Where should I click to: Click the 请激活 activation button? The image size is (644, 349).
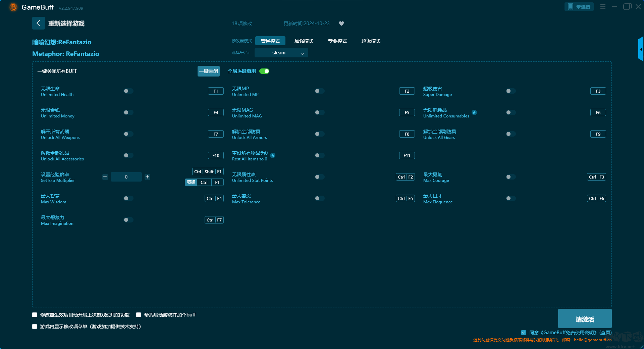(585, 318)
